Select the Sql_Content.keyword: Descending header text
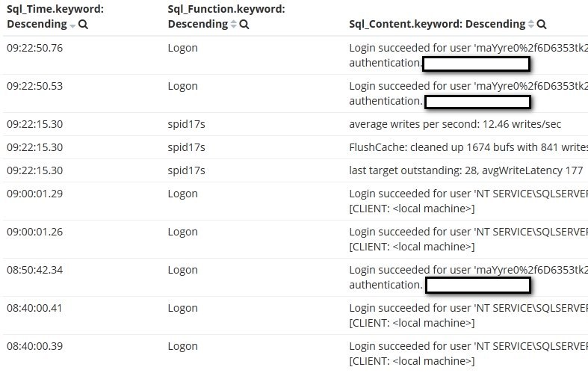 (x=437, y=24)
